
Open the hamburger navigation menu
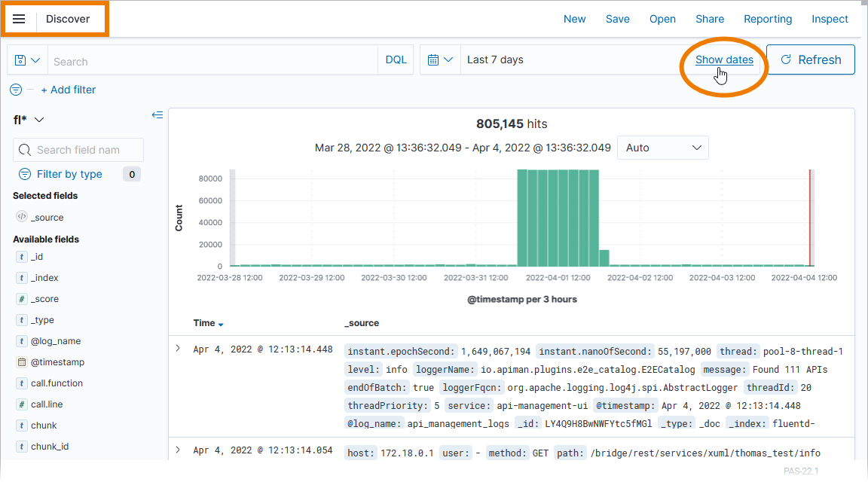tap(19, 19)
